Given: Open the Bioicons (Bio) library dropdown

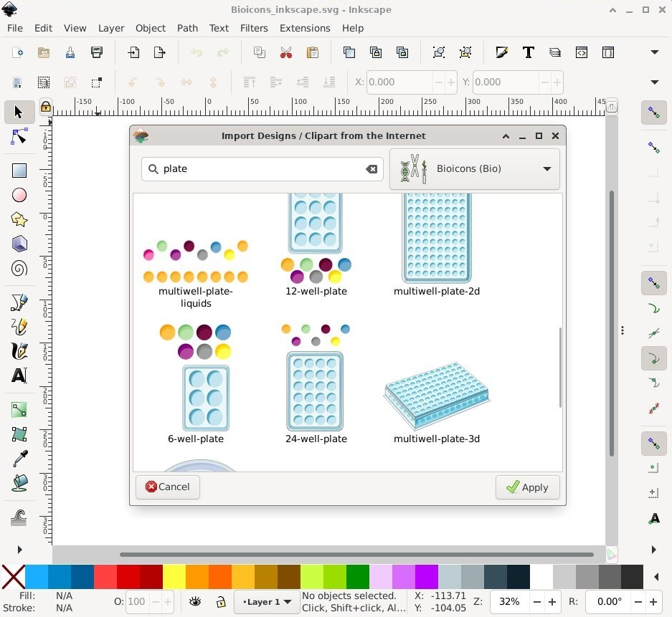Looking at the screenshot, I should pos(475,169).
